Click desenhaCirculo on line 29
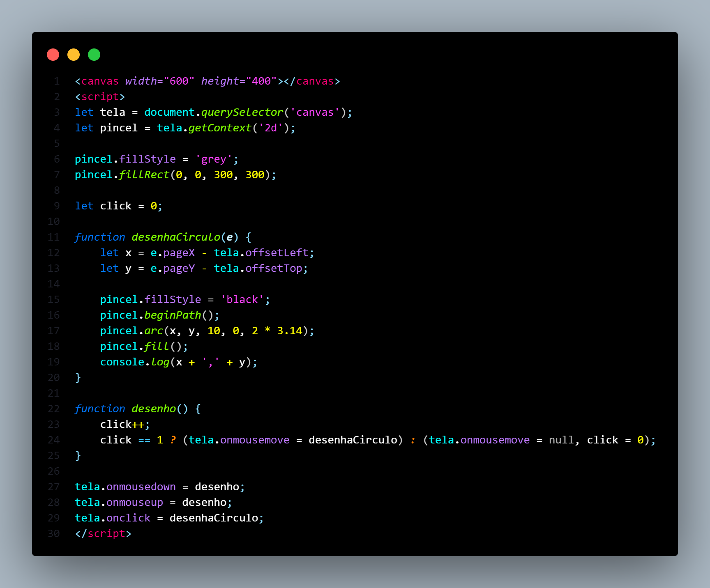The height and width of the screenshot is (588, 710). click(214, 518)
